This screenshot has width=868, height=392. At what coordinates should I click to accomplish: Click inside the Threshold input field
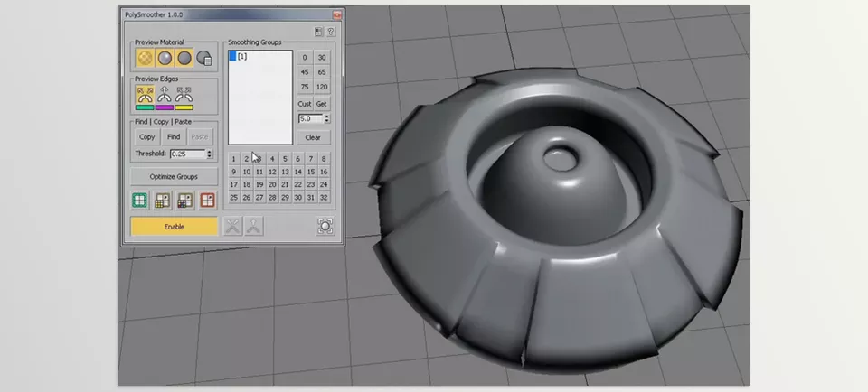coord(187,154)
